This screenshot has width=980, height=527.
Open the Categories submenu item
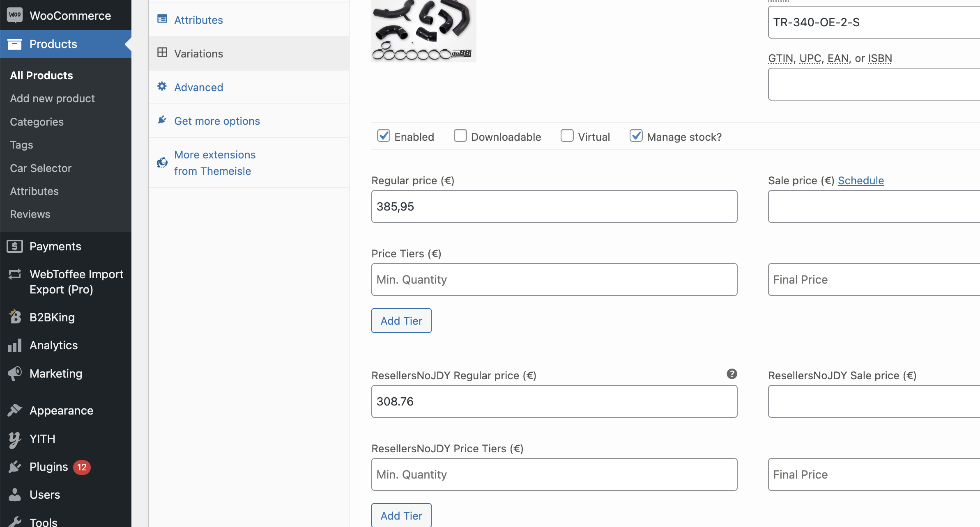coord(37,122)
